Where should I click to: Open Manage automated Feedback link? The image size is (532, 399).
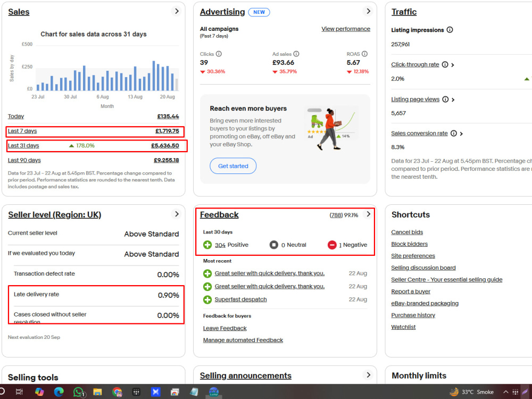(x=243, y=340)
